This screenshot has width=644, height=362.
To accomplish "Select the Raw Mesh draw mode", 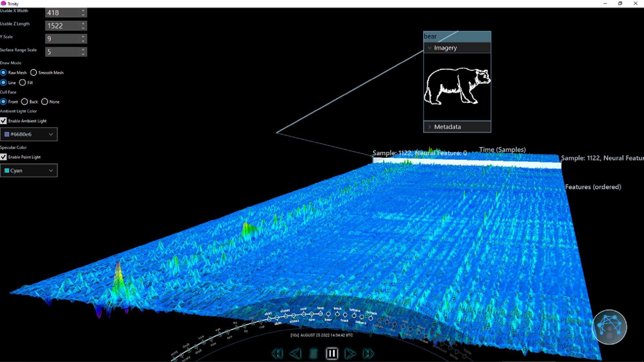I will (x=3, y=72).
